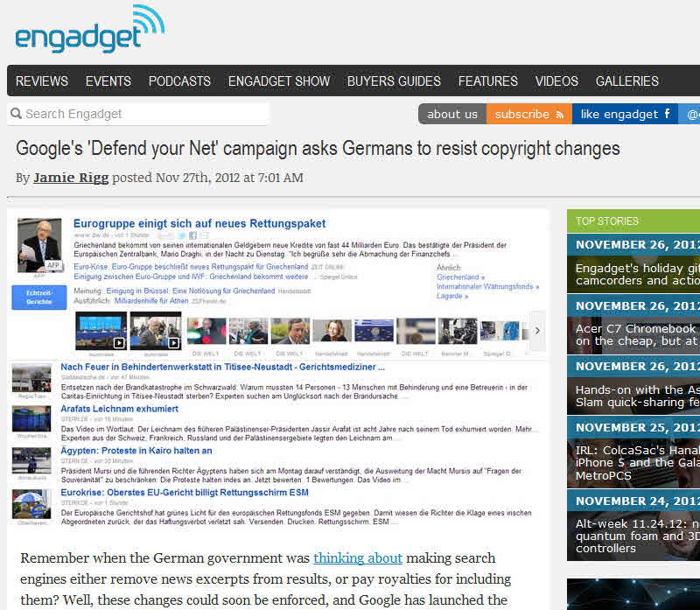Click the AFP photo of man with papers
This screenshot has height=610, width=700.
pos(39,245)
